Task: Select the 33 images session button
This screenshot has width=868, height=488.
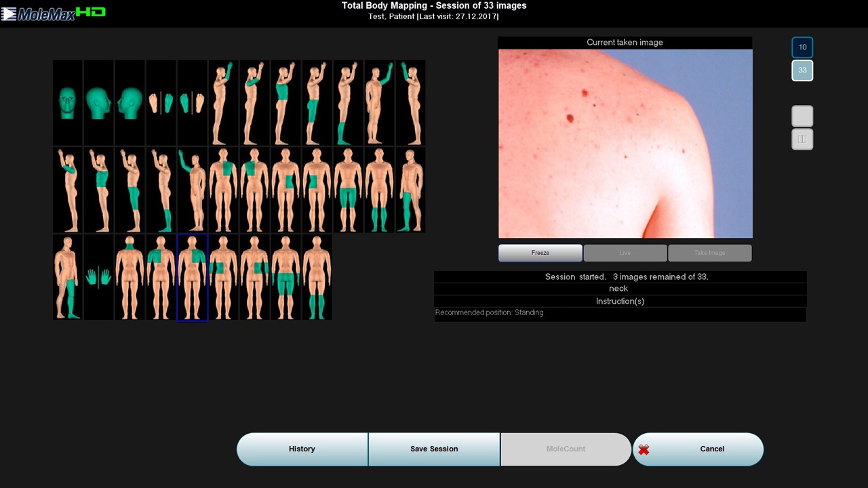Action: click(802, 70)
